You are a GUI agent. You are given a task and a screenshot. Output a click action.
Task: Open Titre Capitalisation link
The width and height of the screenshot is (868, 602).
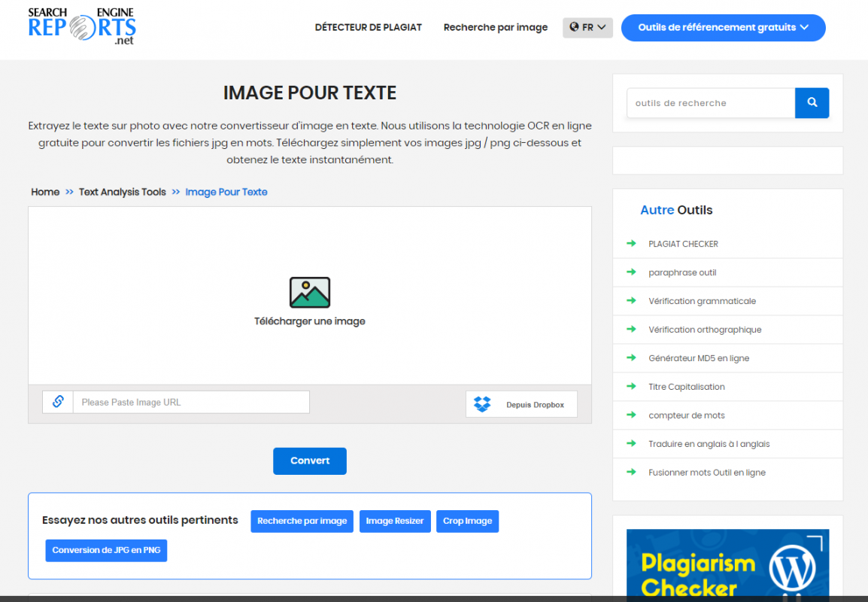tap(687, 387)
